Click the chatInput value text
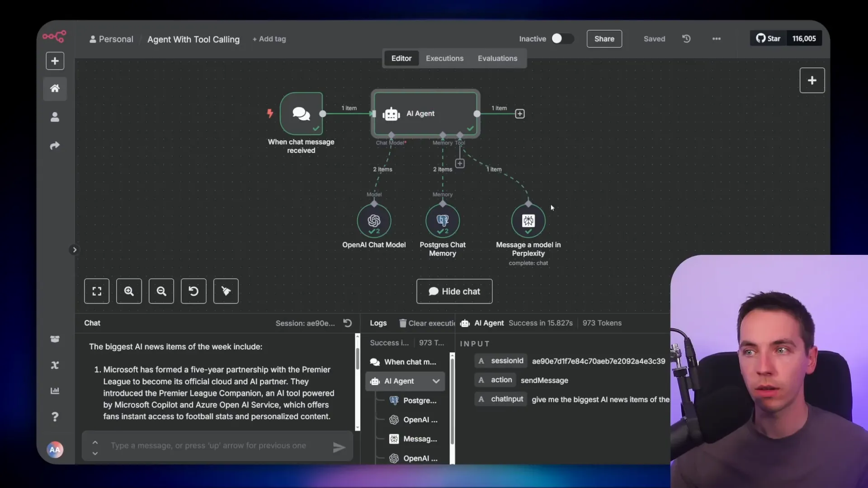This screenshot has height=488, width=868. point(600,399)
